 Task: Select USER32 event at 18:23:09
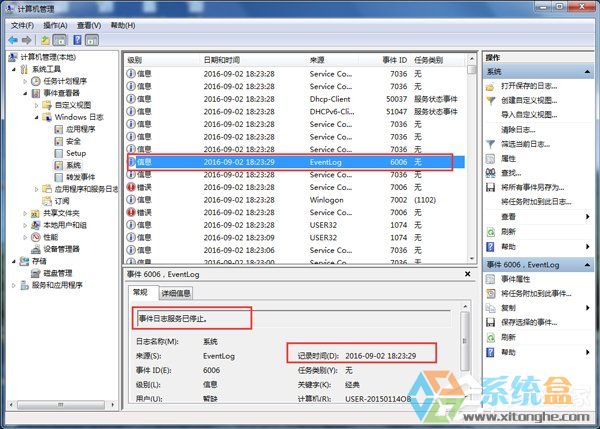(295, 238)
